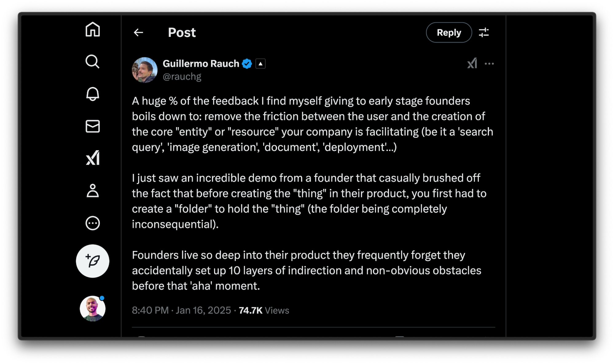
Task: Click the 74.7K Views count
Action: click(x=264, y=310)
